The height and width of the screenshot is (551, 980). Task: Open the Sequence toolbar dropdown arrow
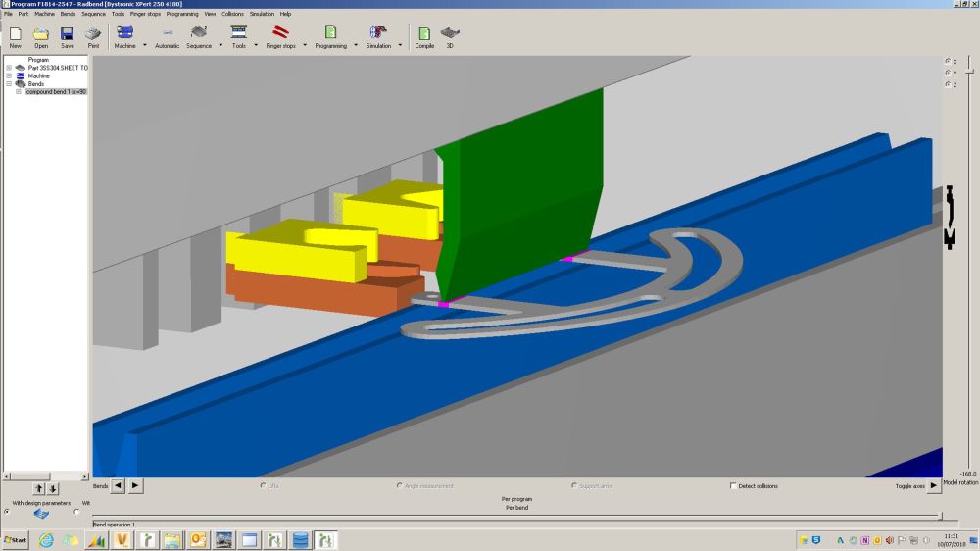click(220, 45)
